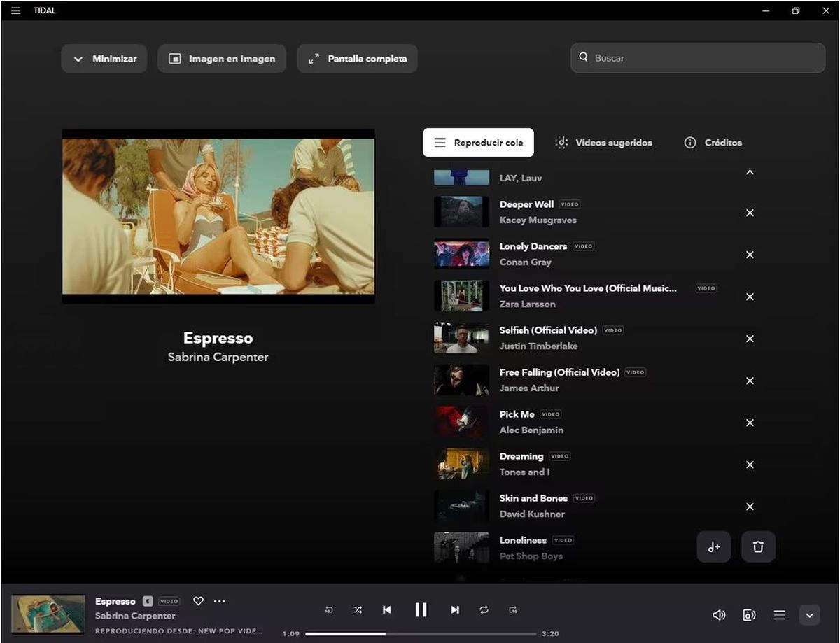This screenshot has height=643, width=840.
Task: Open the output device selector icon
Action: tap(749, 615)
